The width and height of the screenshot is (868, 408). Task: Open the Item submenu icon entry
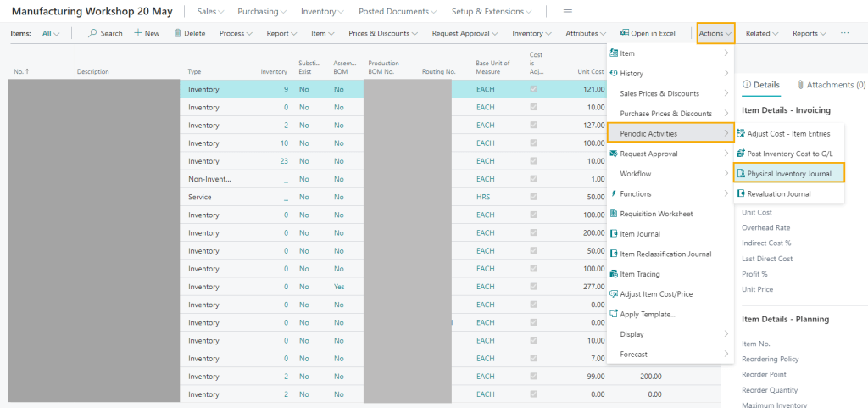point(670,53)
